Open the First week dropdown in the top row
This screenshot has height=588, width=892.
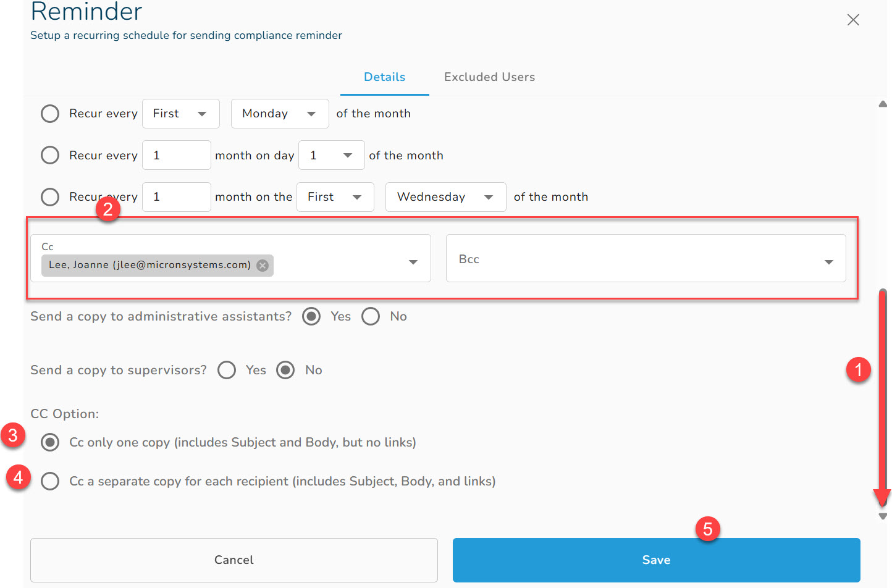tap(181, 114)
